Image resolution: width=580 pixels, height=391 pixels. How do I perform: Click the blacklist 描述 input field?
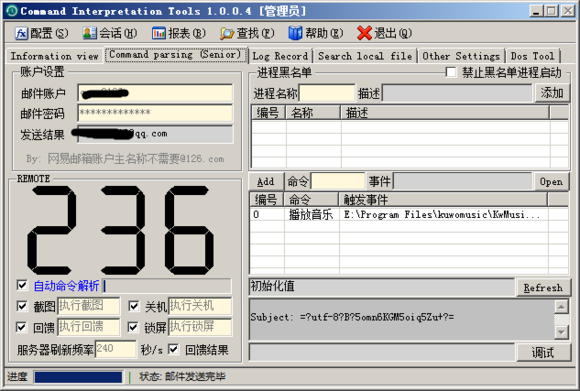point(457,93)
